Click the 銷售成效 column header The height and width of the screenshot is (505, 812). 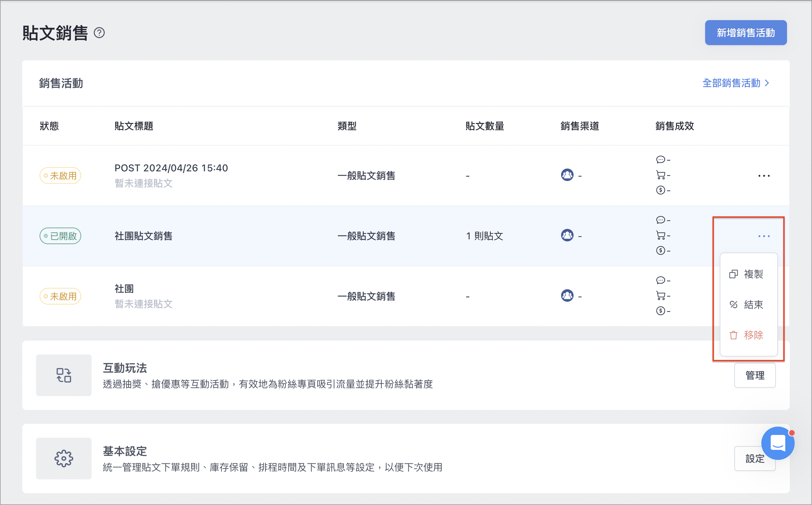click(675, 126)
